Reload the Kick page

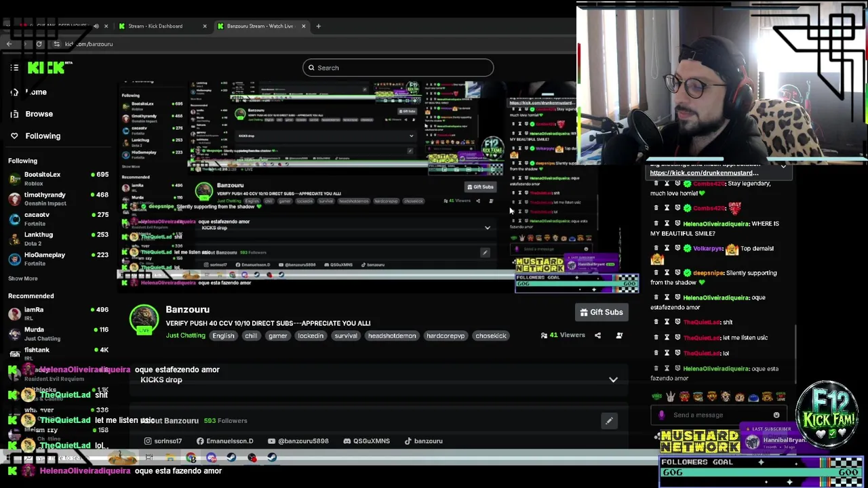pos(39,44)
